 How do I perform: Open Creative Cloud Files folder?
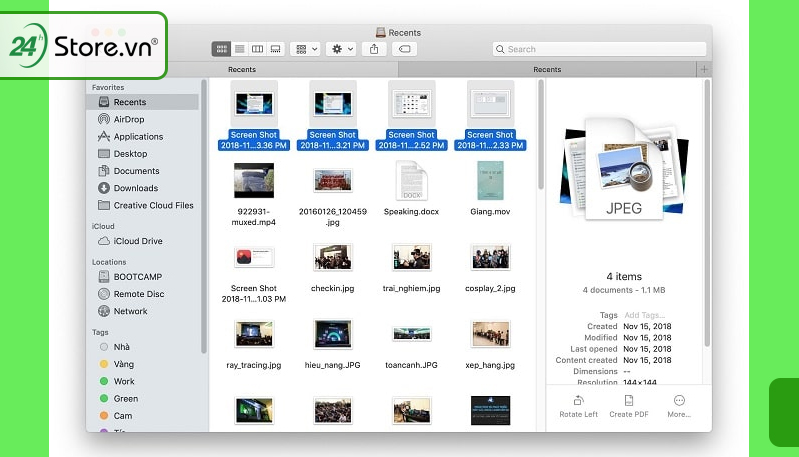(x=142, y=205)
